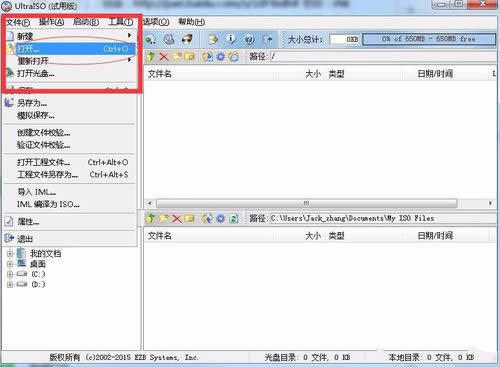This screenshot has height=367, width=500.
Task: Click the local path field 'My ISO Files'
Action: point(383,218)
